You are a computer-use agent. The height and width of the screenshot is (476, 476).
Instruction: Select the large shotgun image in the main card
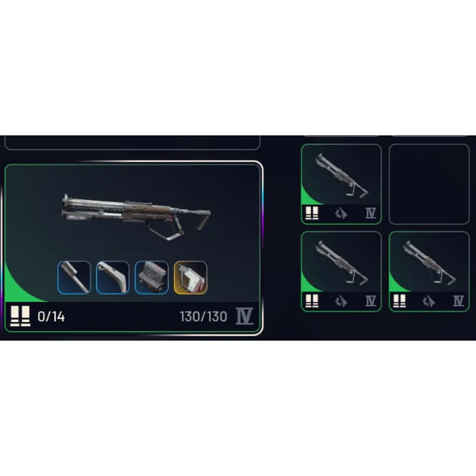[136, 216]
